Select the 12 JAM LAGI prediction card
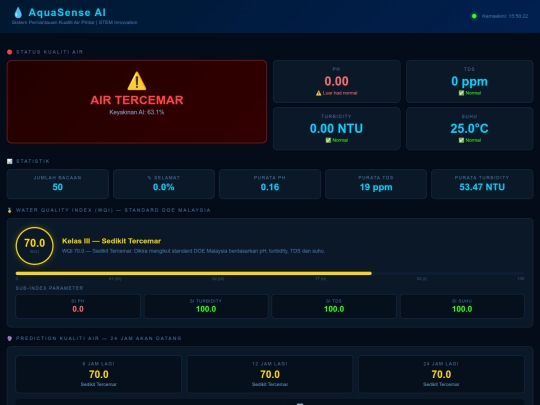The height and width of the screenshot is (405, 540). point(270,374)
